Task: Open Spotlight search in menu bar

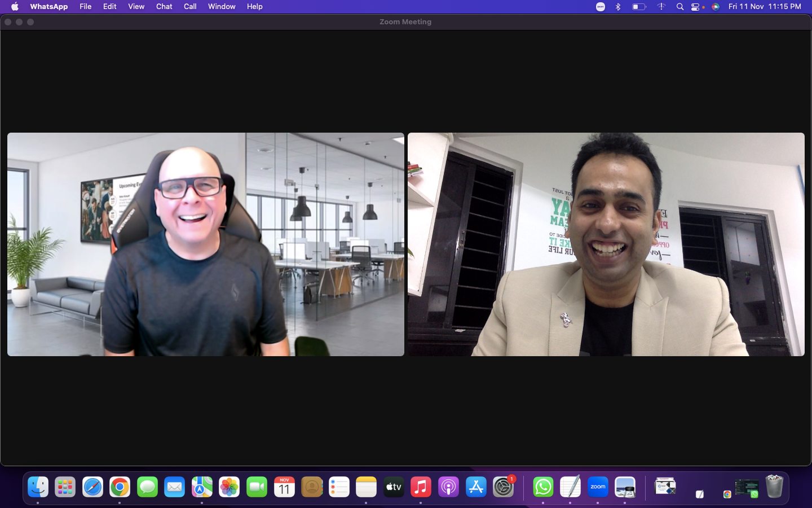Action: (x=680, y=7)
